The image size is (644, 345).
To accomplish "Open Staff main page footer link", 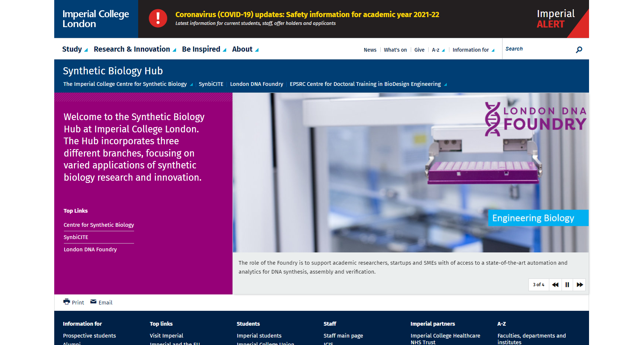I will [x=343, y=336].
